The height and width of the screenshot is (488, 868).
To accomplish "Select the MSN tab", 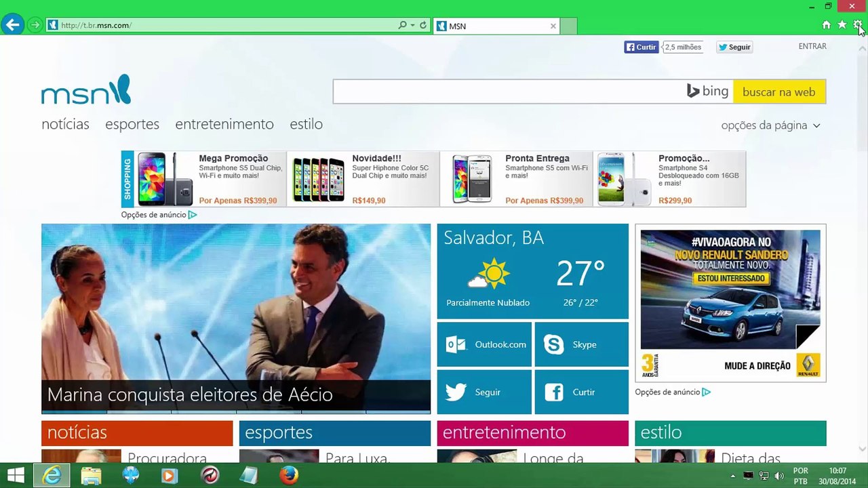I will click(x=495, y=26).
